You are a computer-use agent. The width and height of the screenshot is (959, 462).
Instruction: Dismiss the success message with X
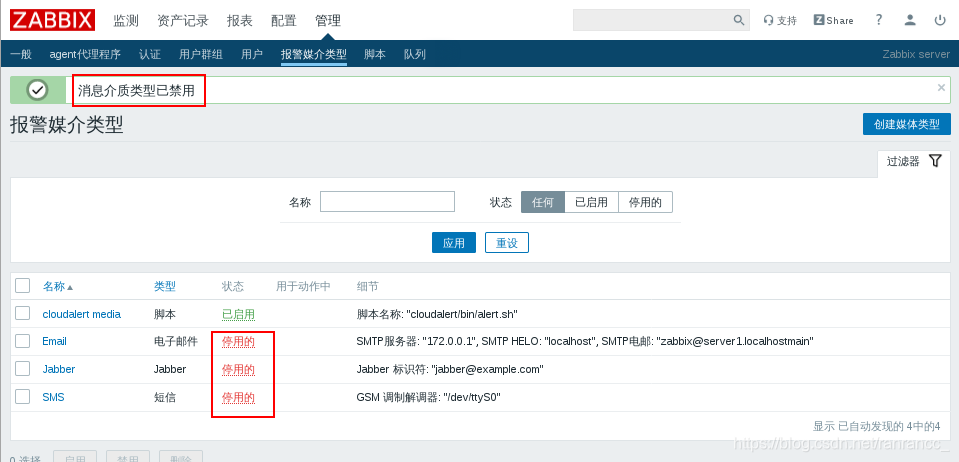941,88
